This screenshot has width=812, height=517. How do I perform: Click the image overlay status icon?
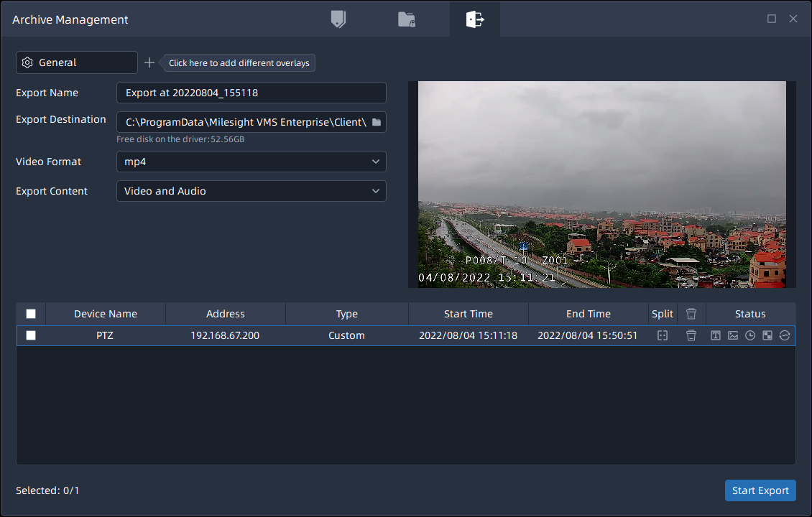point(733,335)
